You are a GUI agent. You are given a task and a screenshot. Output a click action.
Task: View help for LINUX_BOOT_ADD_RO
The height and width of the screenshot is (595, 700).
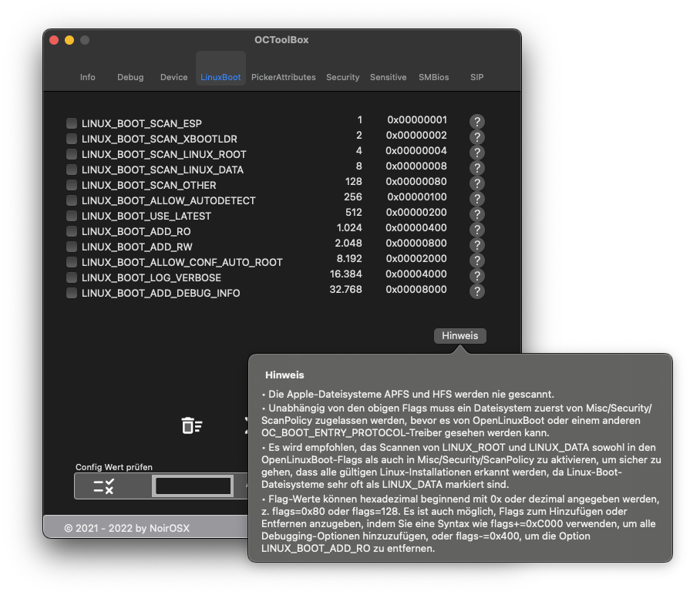pos(476,230)
